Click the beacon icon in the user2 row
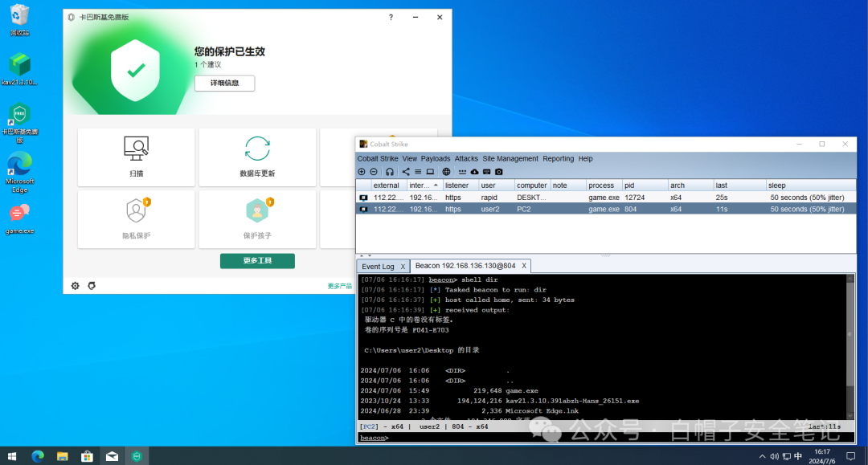Viewport: 868px width, 465px height. [x=364, y=209]
